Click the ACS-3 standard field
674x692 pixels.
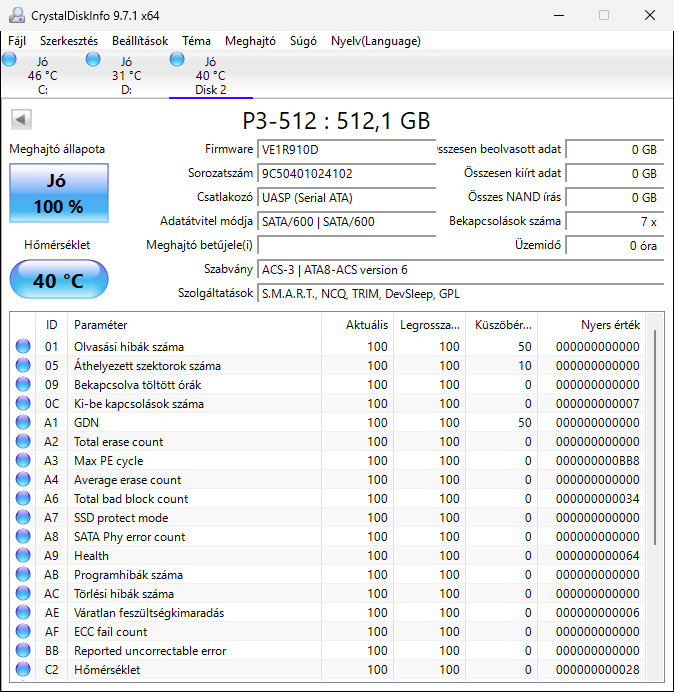click(460, 270)
